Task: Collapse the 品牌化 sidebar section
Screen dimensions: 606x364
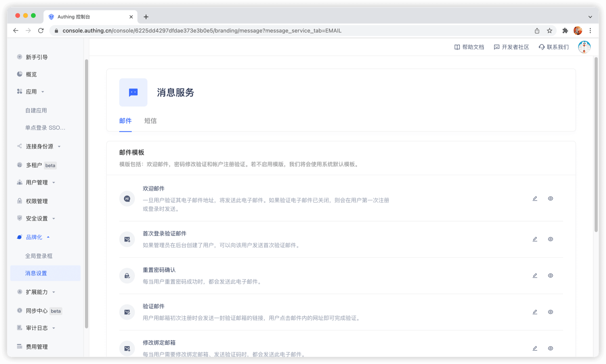Action: click(34, 237)
